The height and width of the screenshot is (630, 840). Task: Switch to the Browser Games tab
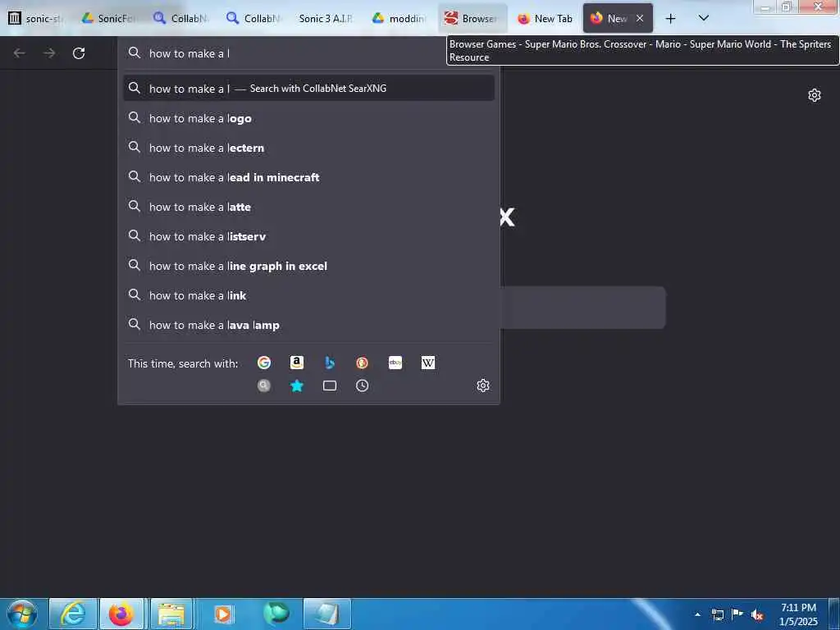(x=472, y=18)
